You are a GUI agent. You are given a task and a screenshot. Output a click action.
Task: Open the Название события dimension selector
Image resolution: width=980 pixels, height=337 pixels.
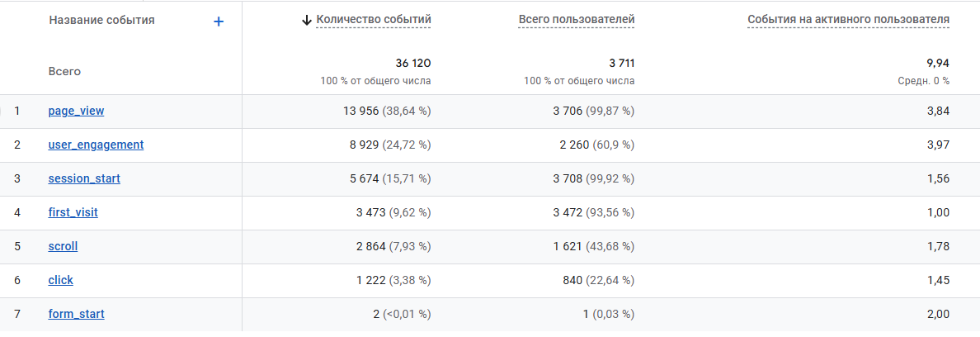pyautogui.click(x=101, y=20)
